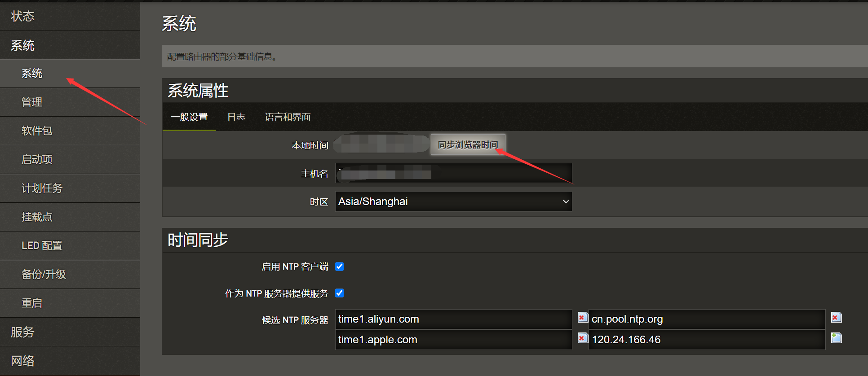Remove time1.apple.com NTP server entry

point(583,338)
